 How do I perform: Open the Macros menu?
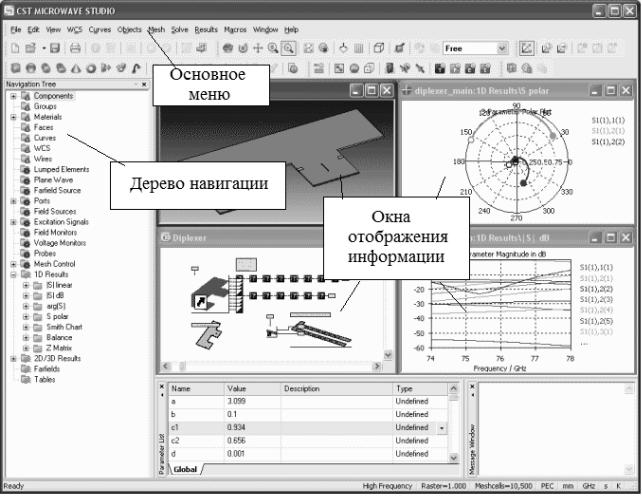[235, 29]
